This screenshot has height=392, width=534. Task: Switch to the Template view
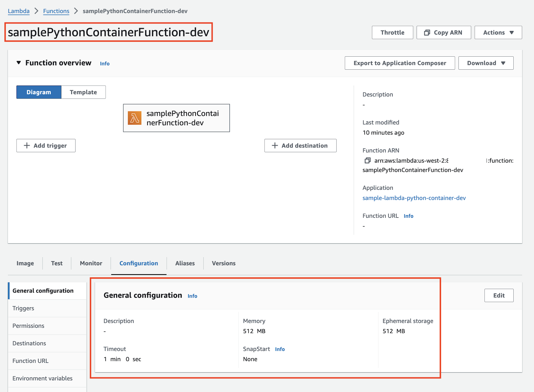(x=83, y=92)
